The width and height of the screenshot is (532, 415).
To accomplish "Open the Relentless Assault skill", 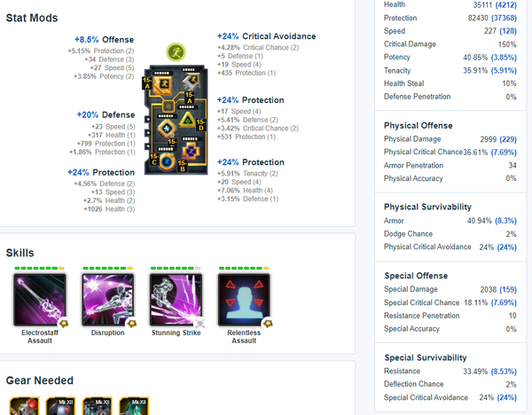I will (244, 300).
